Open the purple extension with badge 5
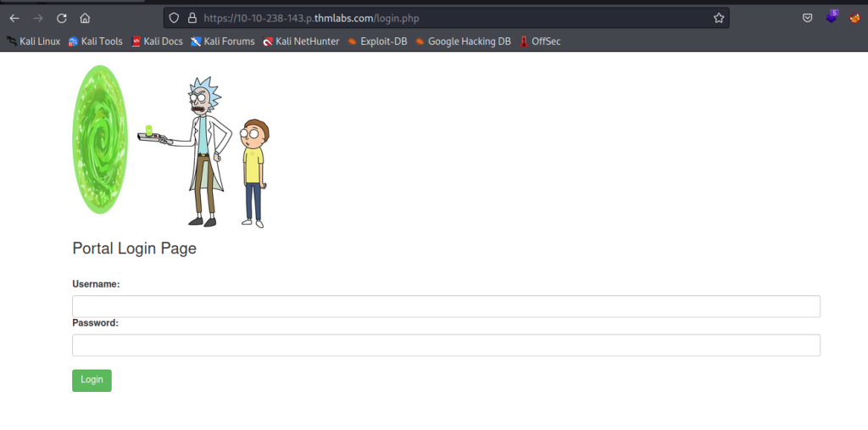Viewport: 868px width, 430px height. coord(832,18)
